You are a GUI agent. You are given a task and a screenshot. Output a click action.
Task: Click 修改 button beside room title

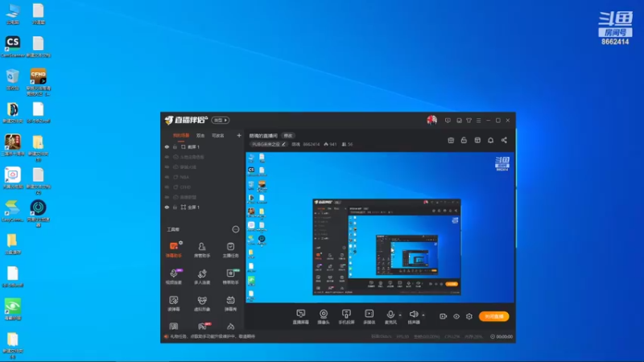(x=288, y=135)
